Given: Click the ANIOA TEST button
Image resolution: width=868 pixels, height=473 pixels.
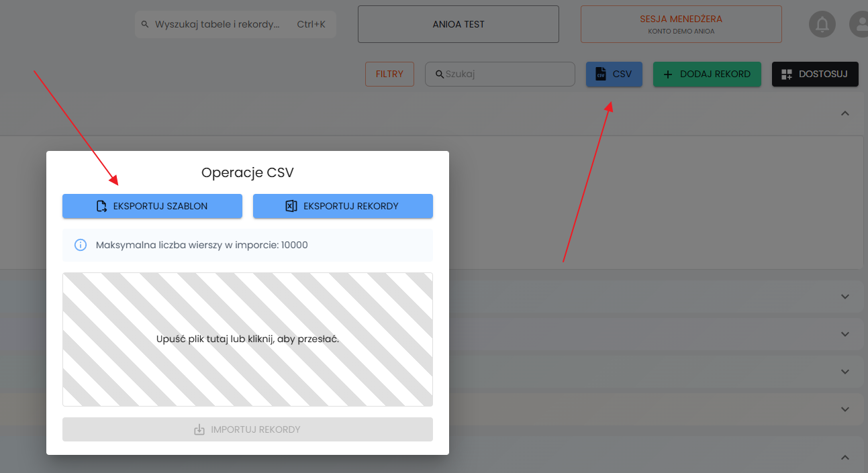Looking at the screenshot, I should (x=458, y=24).
